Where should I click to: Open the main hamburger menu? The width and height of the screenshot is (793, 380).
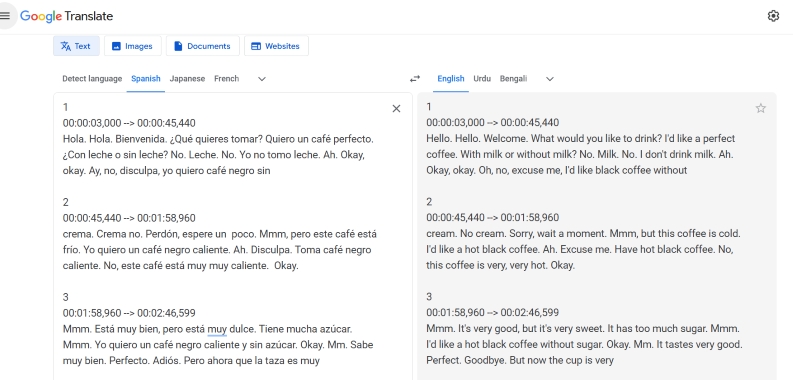(5, 16)
